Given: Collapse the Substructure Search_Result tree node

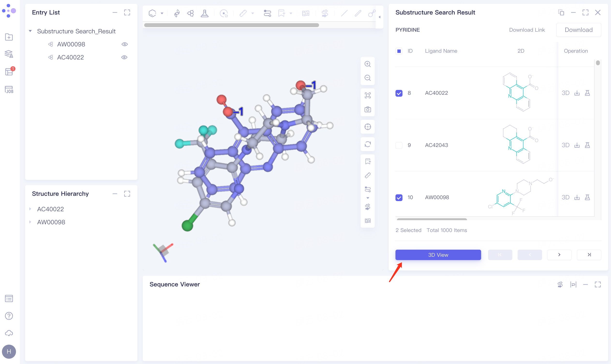Looking at the screenshot, I should point(30,31).
